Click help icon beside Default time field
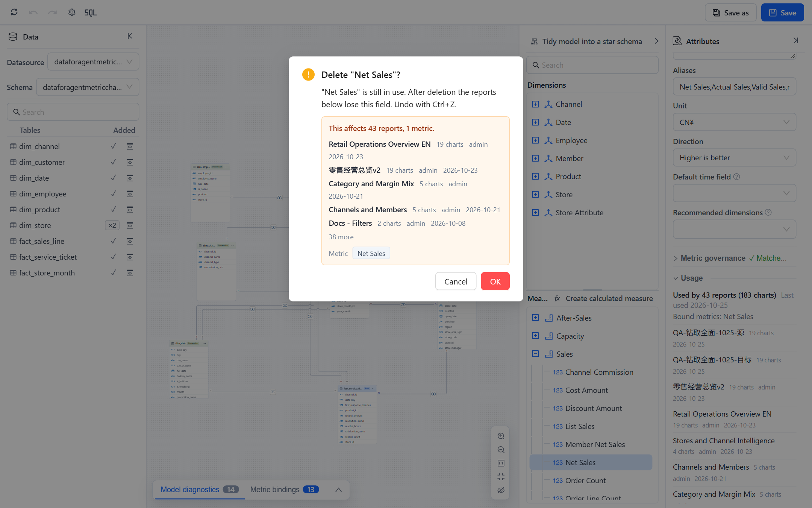Screen dimensions: 812x508 click(x=737, y=177)
